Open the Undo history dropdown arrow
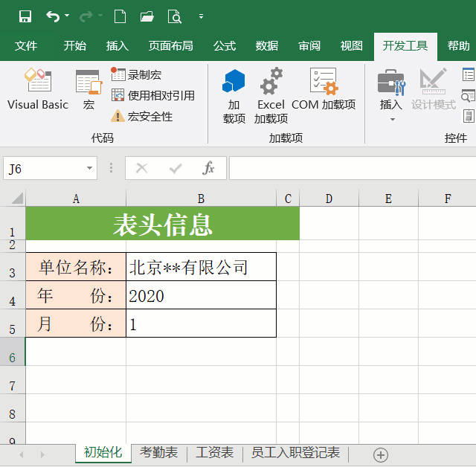The height and width of the screenshot is (467, 476). (x=67, y=16)
